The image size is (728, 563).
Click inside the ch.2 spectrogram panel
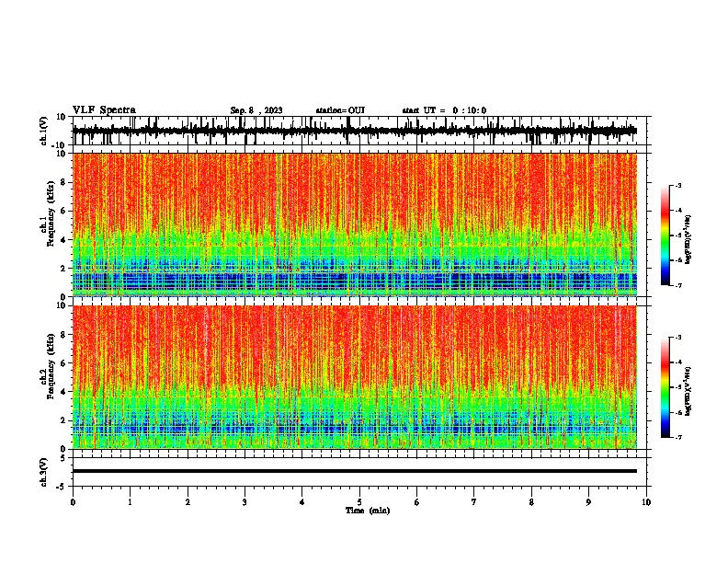pos(355,377)
